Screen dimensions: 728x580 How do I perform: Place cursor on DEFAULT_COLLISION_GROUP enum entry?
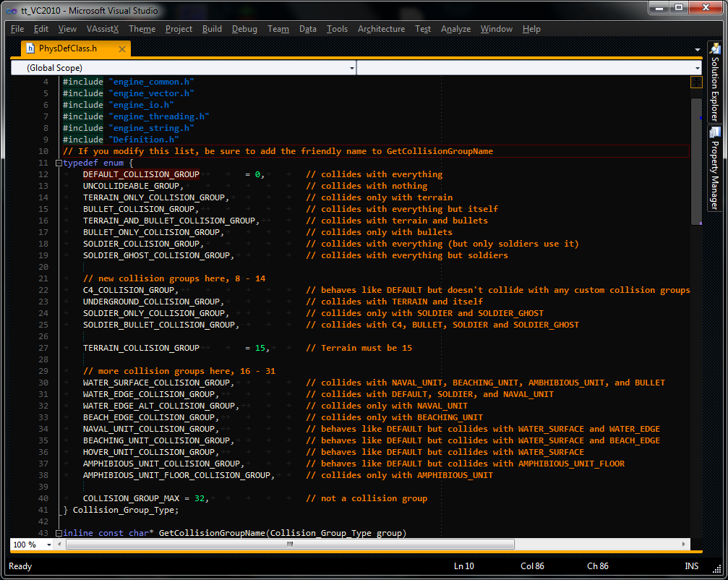point(140,174)
